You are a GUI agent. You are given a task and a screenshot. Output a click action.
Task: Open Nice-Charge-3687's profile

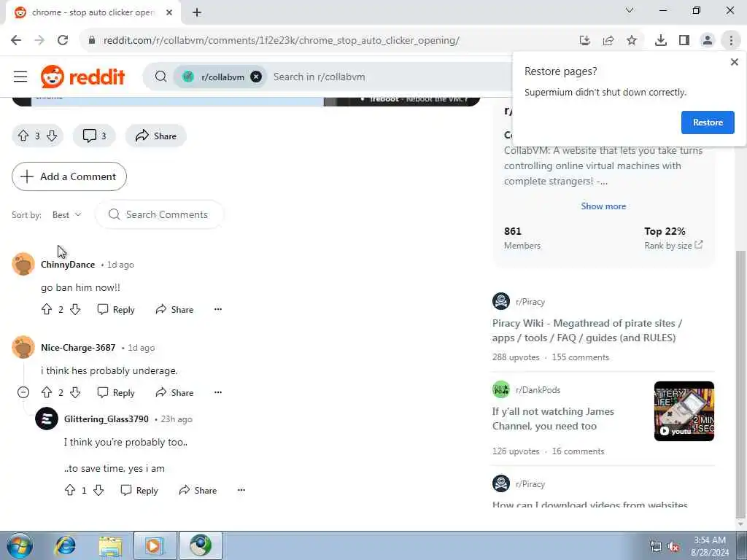pyautogui.click(x=78, y=348)
